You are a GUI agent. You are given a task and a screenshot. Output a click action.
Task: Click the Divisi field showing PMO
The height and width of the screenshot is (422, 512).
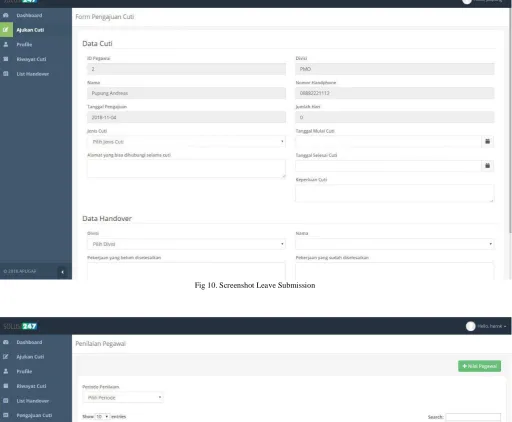395,69
